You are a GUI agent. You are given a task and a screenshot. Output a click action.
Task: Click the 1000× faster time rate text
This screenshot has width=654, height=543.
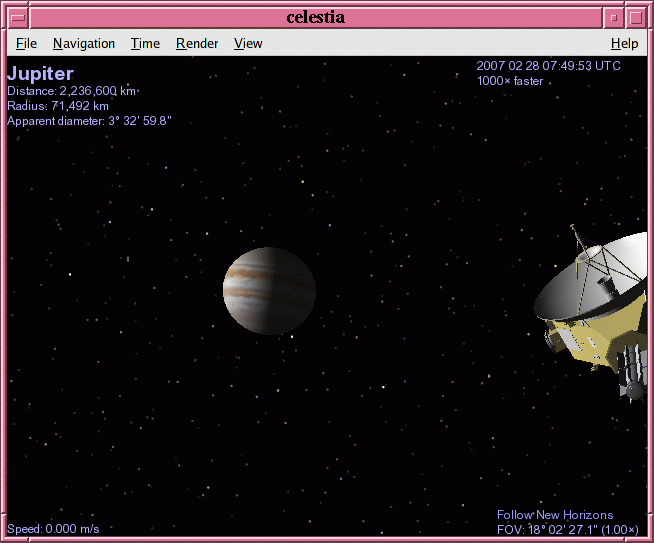point(510,81)
